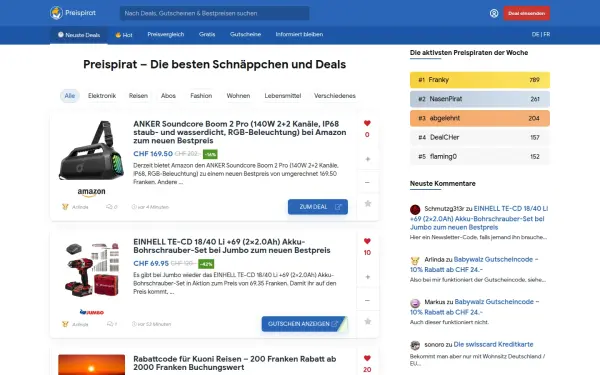Open Neuste Deals tab
This screenshot has height=375, width=600.
79,35
